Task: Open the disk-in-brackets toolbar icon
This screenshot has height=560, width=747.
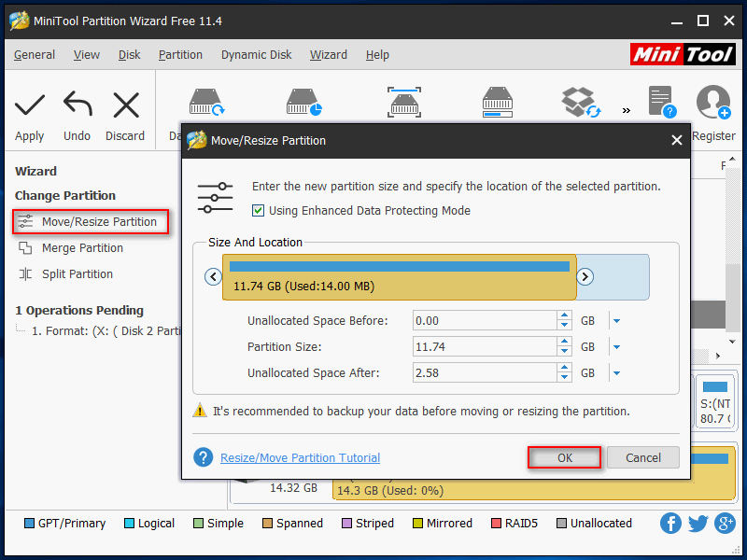Action: (x=404, y=102)
